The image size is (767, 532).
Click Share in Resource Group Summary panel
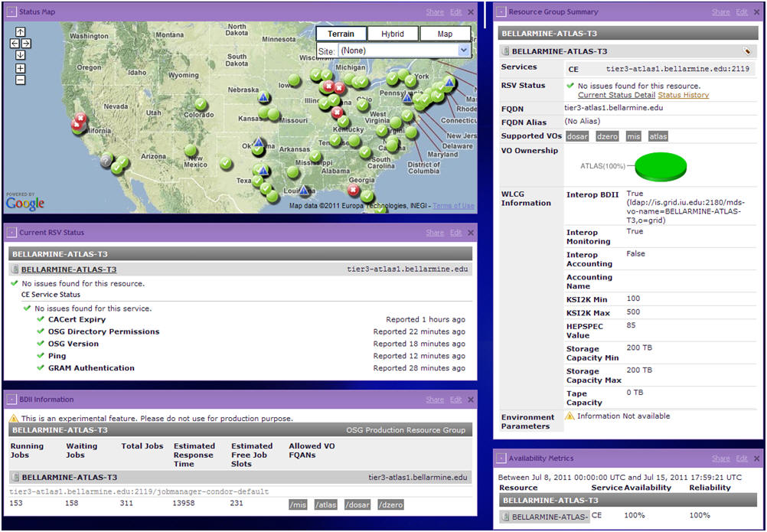click(x=720, y=12)
